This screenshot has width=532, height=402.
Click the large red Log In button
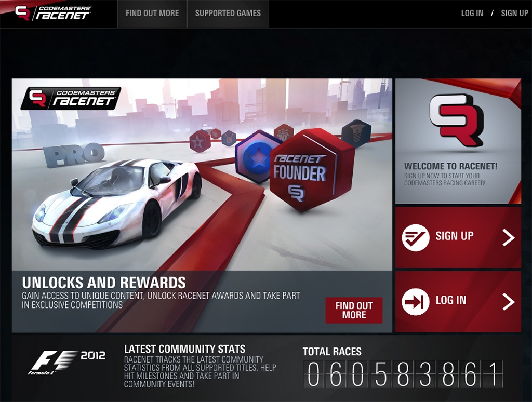pos(458,301)
